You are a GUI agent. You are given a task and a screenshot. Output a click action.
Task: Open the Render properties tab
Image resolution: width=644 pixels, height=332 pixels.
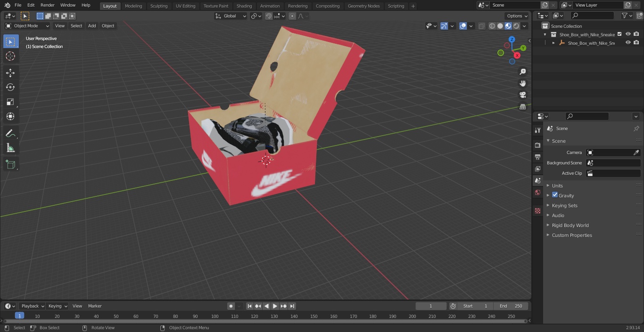tap(537, 145)
